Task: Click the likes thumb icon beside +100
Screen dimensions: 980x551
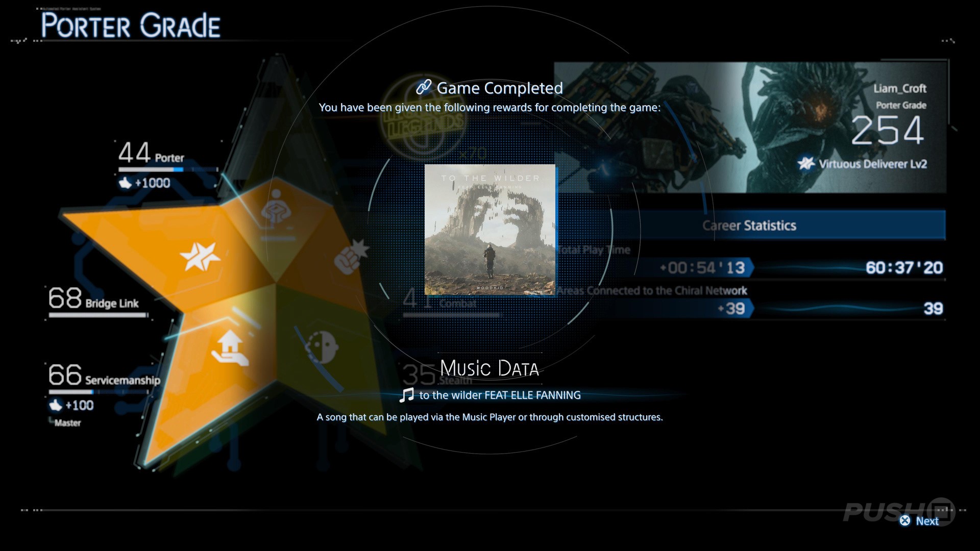Action: 56,406
